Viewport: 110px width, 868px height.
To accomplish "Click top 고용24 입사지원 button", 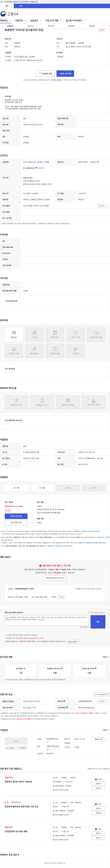I will pos(65,73).
